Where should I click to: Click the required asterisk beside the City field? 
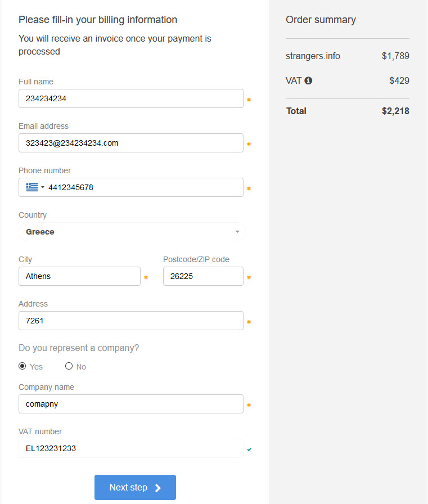click(x=146, y=277)
